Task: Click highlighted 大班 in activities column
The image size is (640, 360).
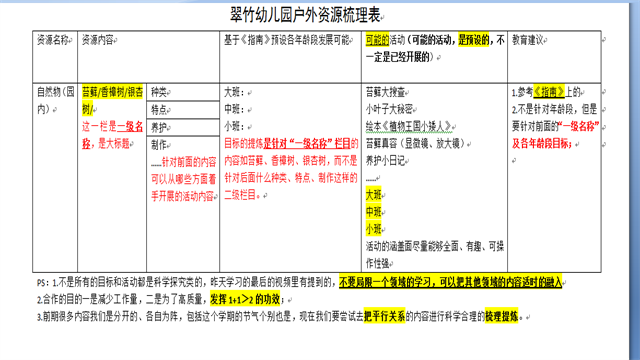Action: coord(373,195)
